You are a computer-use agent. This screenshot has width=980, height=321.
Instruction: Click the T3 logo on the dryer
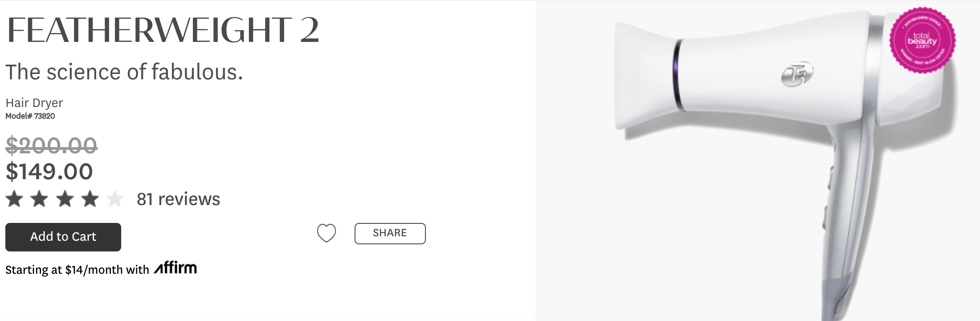797,74
